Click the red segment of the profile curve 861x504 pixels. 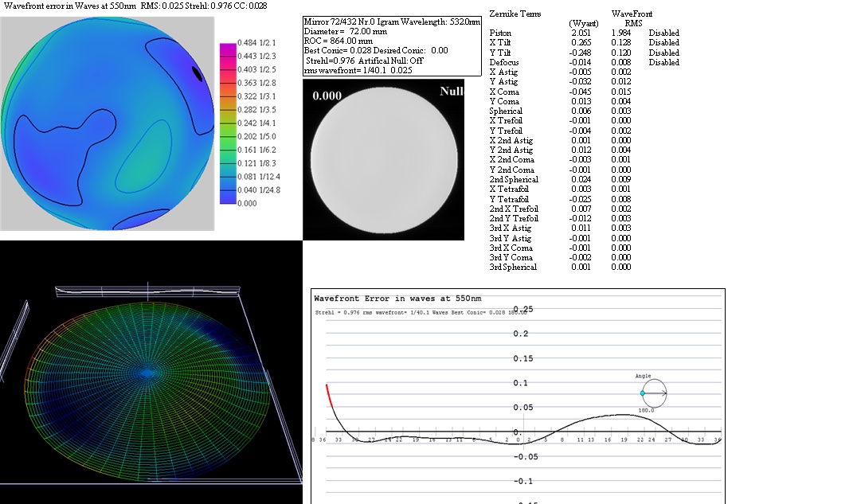click(x=329, y=396)
